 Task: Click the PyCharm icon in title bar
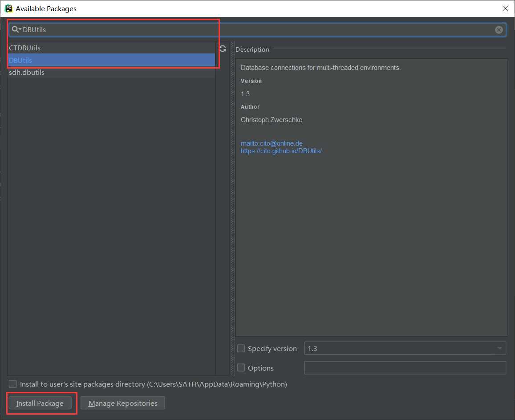tap(9, 8)
